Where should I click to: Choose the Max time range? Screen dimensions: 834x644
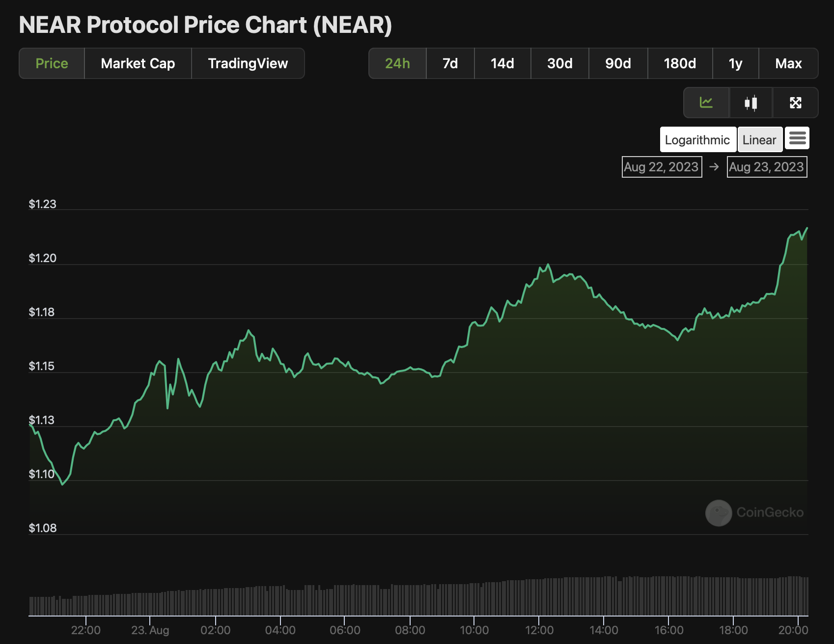pos(788,63)
